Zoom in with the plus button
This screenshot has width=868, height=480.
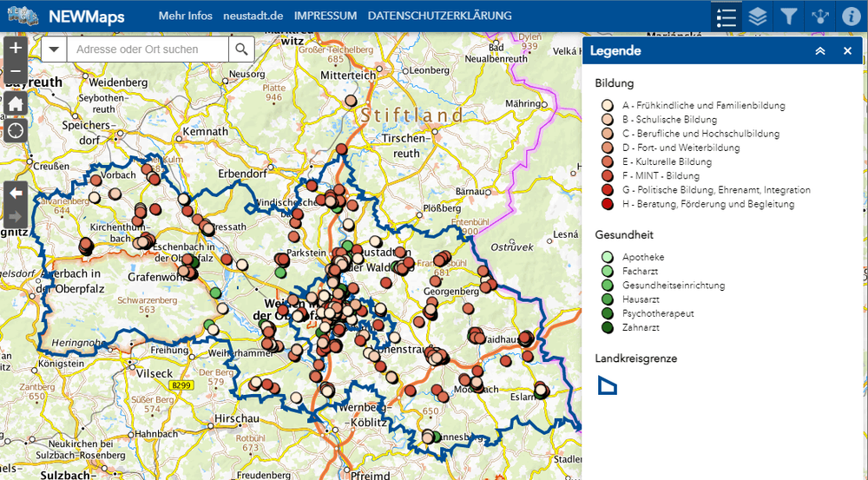pos(15,47)
